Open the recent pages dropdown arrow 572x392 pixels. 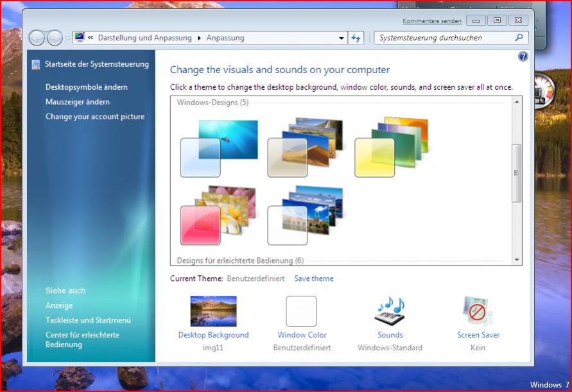click(x=67, y=38)
